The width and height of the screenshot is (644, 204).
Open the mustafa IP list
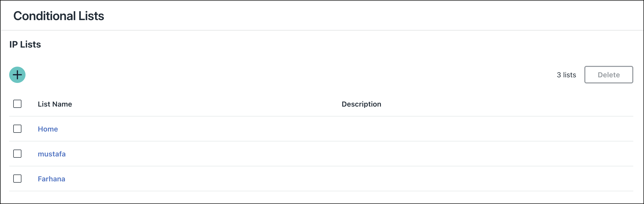click(52, 154)
